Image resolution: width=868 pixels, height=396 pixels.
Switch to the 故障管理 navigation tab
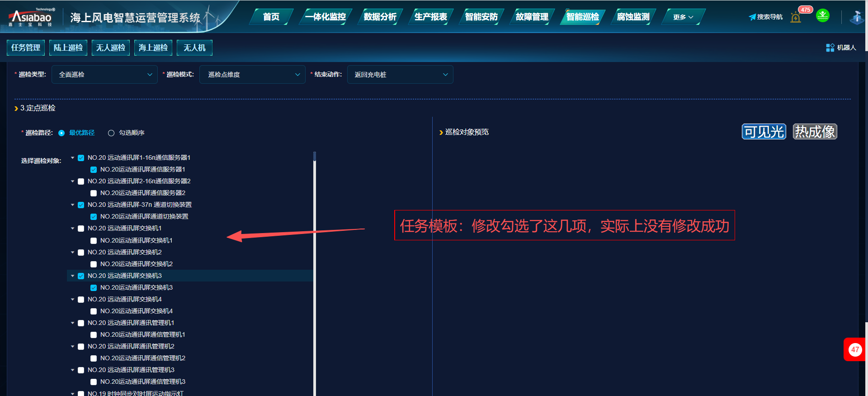click(532, 17)
